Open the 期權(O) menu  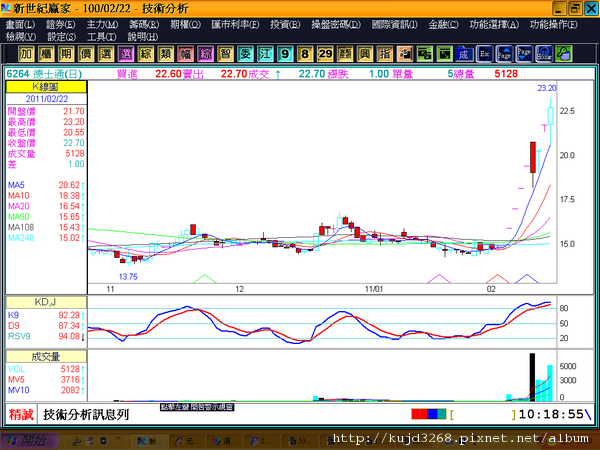click(x=185, y=24)
